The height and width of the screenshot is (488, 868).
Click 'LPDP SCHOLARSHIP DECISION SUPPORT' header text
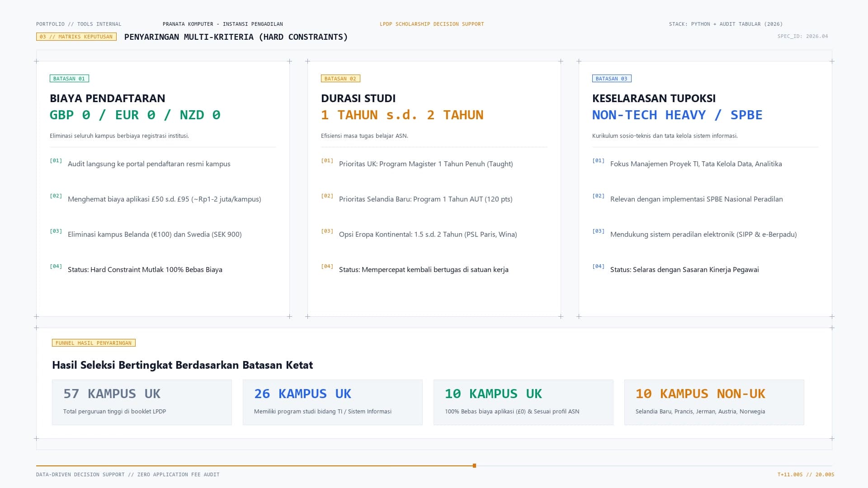coord(432,24)
